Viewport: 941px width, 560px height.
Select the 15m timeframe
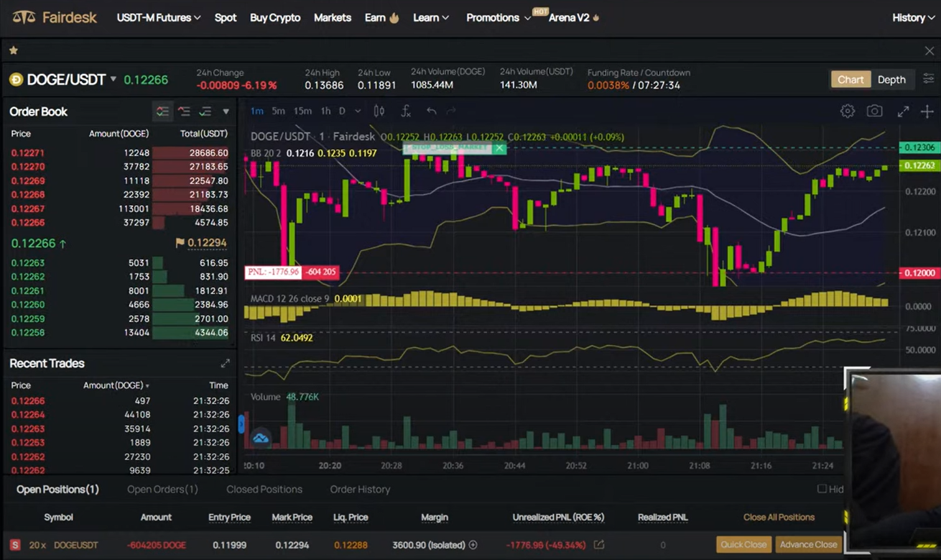(x=302, y=111)
